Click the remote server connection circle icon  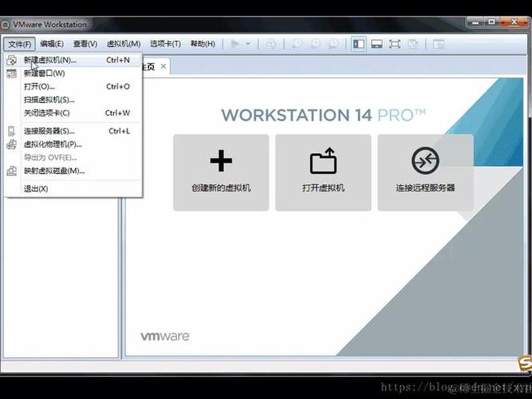(426, 160)
